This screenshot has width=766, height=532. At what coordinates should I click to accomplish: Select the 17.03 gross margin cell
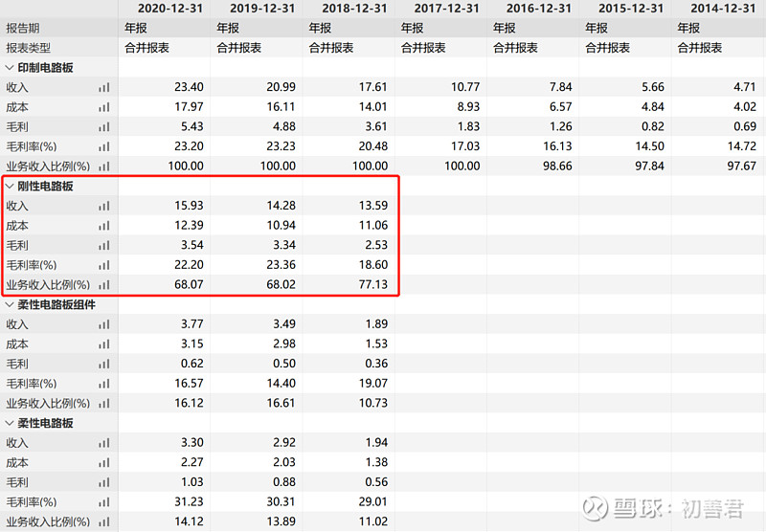pyautogui.click(x=465, y=146)
